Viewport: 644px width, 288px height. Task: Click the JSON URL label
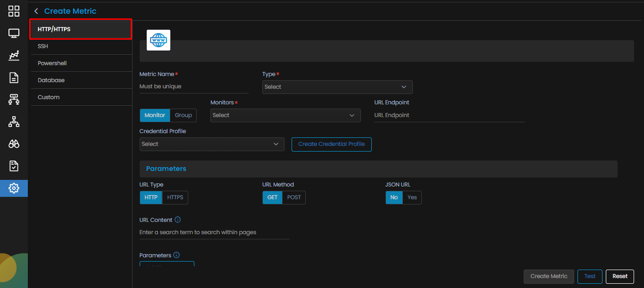pyautogui.click(x=398, y=185)
